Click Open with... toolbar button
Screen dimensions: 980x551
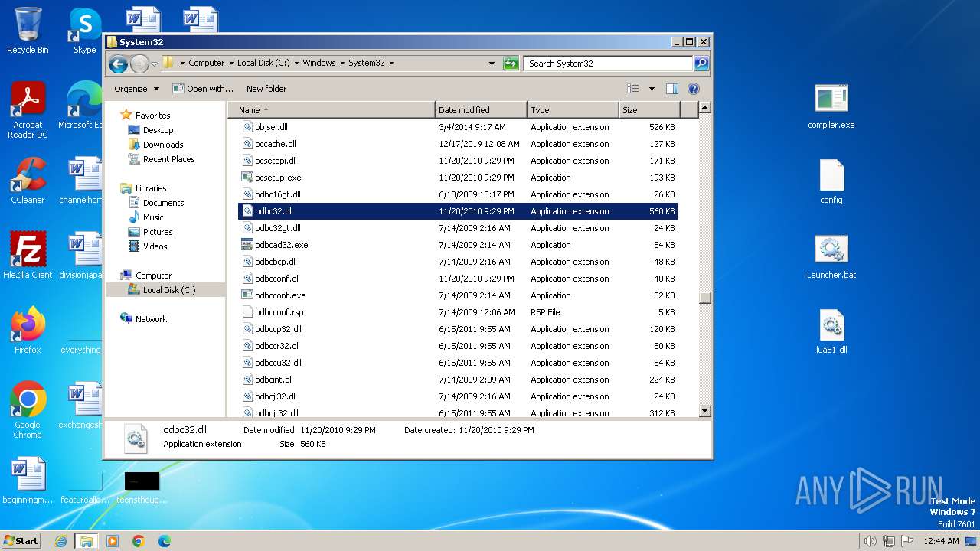point(203,89)
